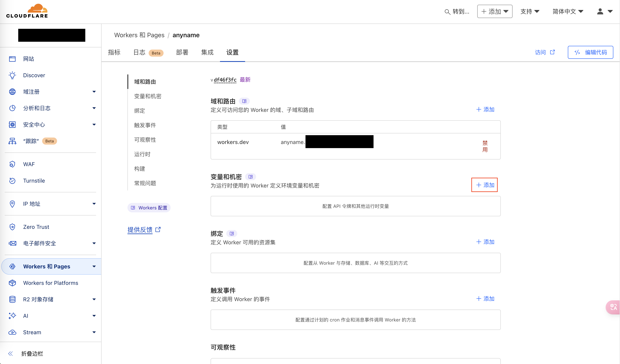Viewport: 620px width, 364px height.
Task: Expand the R2 对象存储 menu
Action: tap(94, 299)
